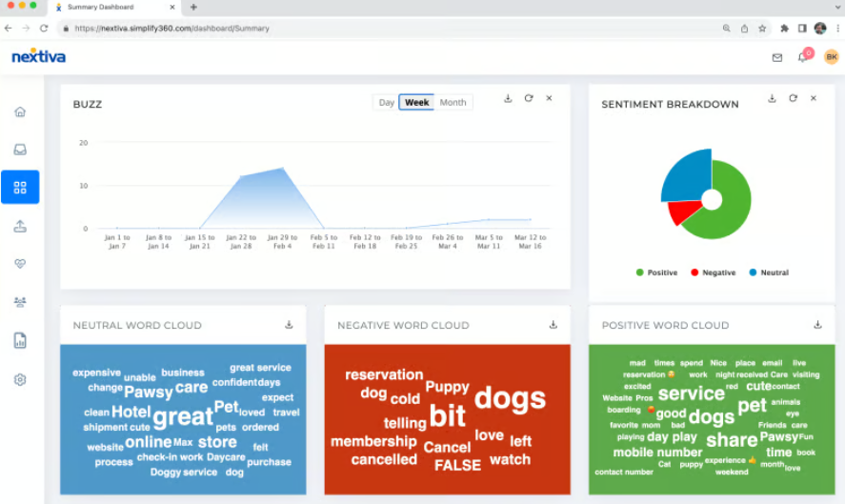Open the Inbox icon in sidebar
The width and height of the screenshot is (845, 504).
coord(20,150)
